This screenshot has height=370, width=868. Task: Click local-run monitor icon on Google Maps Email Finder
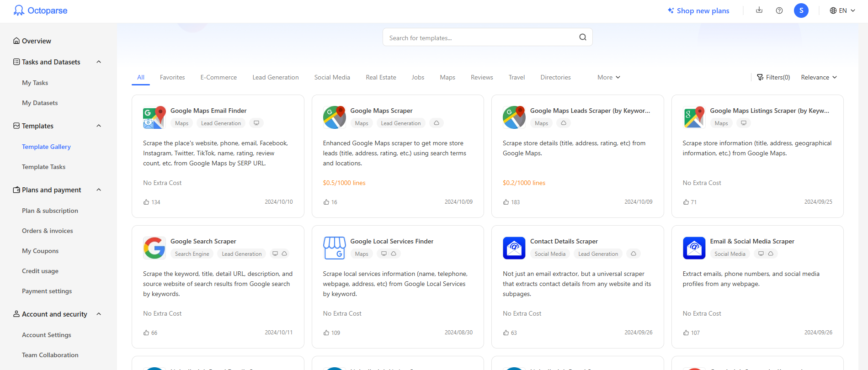(256, 123)
